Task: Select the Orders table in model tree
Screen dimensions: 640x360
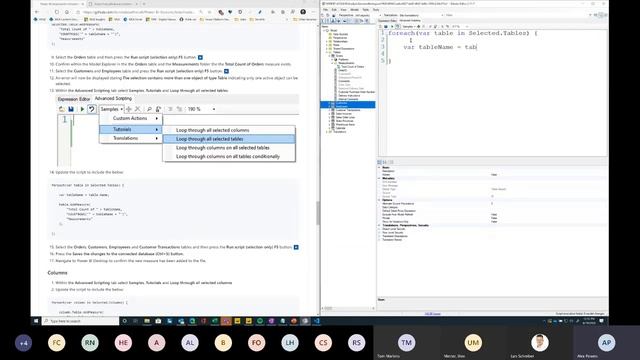Action: point(339,56)
